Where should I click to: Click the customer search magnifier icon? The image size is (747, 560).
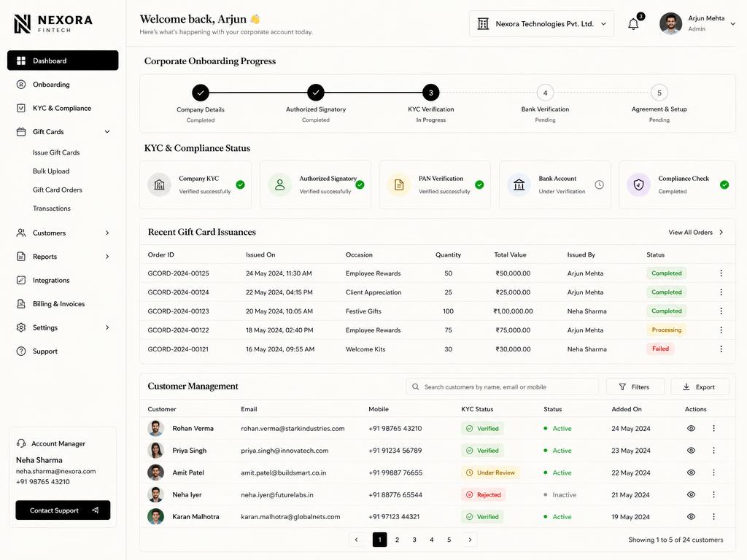tap(415, 386)
